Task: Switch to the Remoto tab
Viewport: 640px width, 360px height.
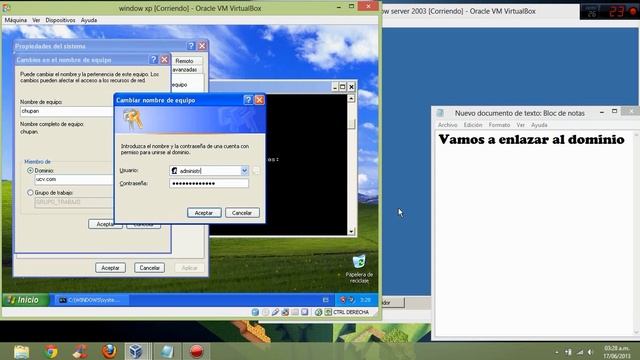Action: pyautogui.click(x=184, y=61)
